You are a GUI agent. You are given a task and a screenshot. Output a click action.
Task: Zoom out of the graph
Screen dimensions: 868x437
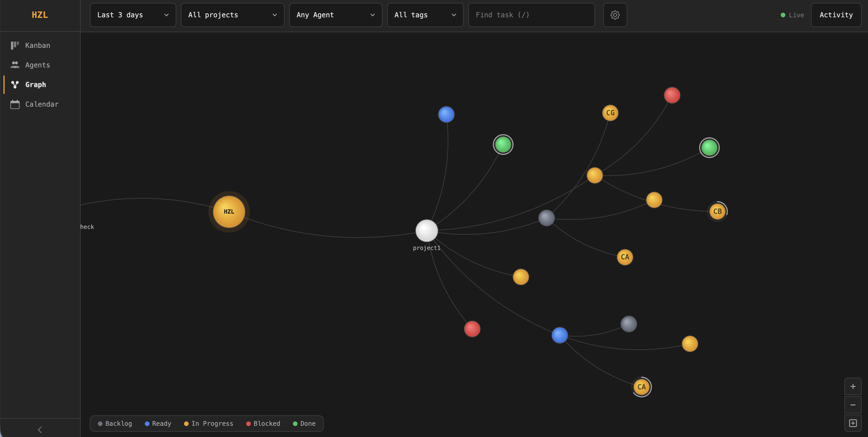(853, 405)
